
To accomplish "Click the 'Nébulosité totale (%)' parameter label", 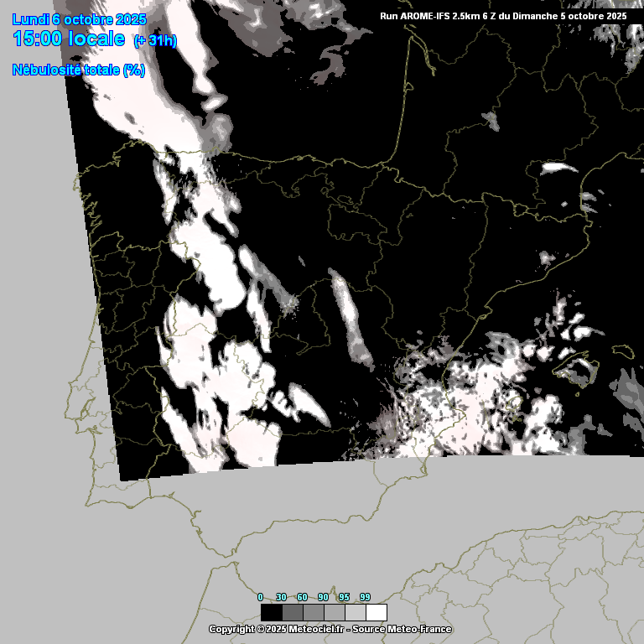I will click(79, 70).
